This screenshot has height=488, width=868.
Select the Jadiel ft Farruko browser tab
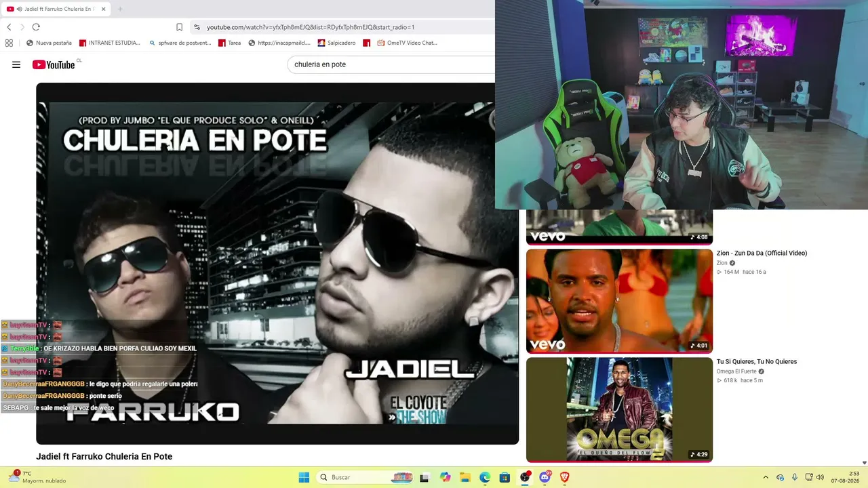tap(56, 9)
